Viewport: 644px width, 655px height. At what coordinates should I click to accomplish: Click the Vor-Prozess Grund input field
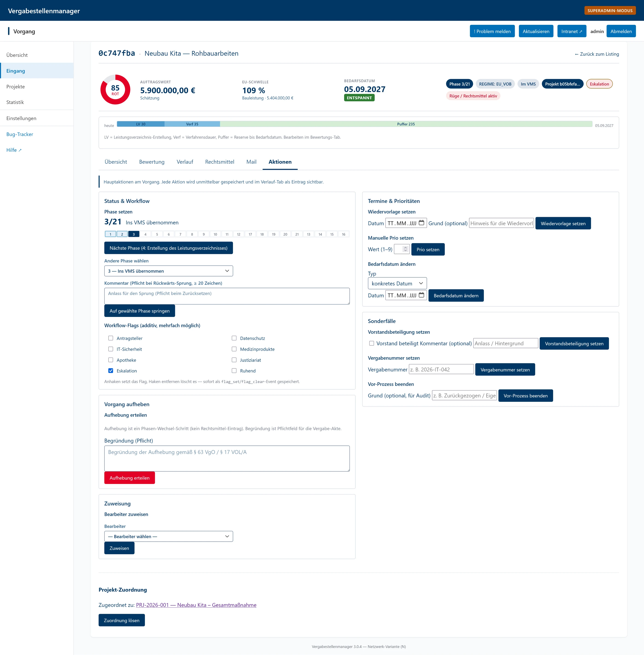(x=464, y=396)
